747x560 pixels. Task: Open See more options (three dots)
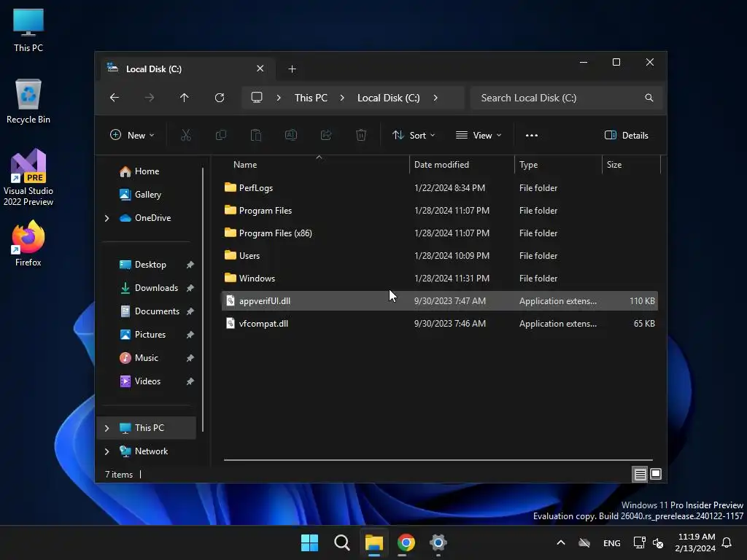pos(532,135)
